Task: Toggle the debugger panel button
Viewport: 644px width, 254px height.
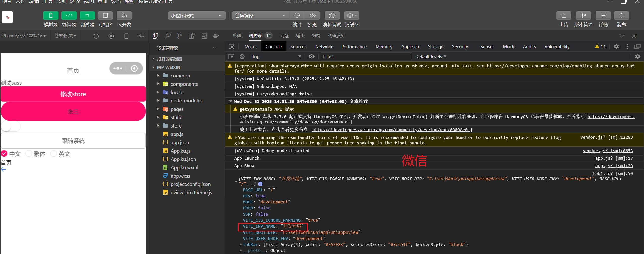Action: pos(87,16)
